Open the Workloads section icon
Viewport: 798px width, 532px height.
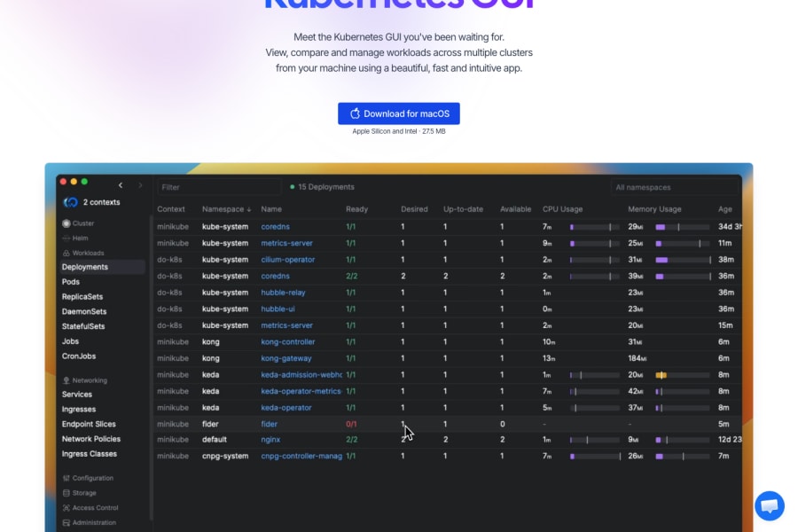66,252
